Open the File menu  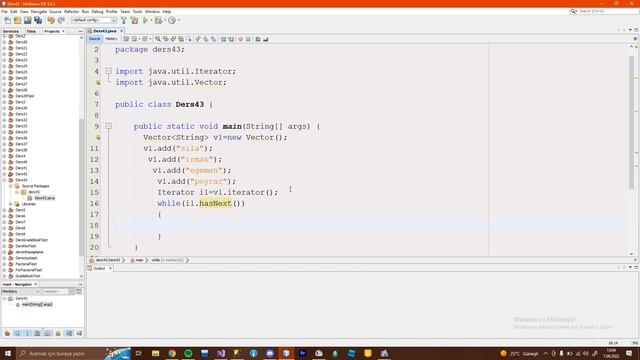point(4,11)
